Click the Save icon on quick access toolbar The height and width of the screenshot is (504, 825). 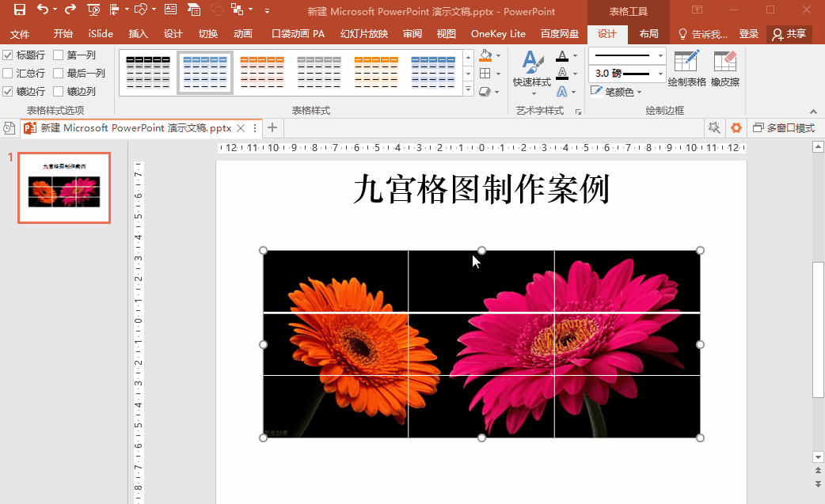(19, 9)
